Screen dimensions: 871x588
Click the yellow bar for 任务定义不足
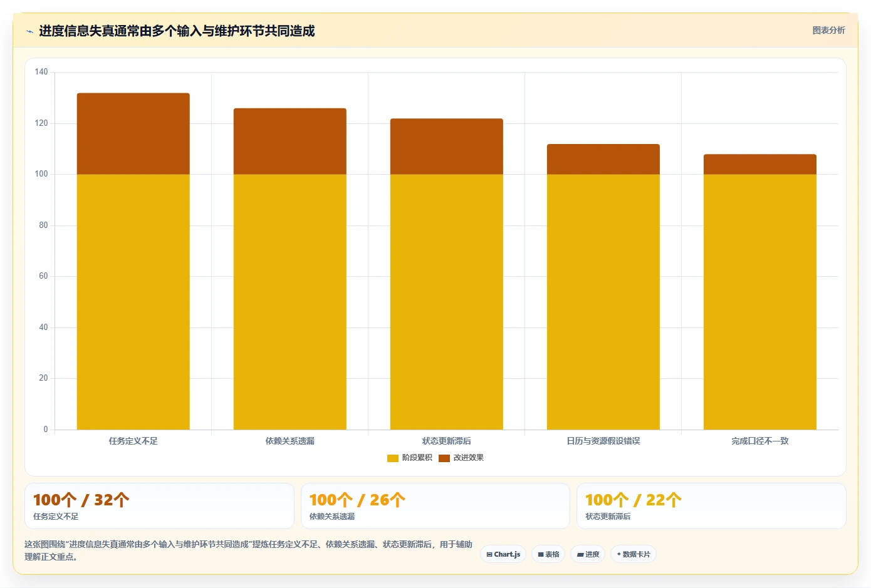[x=133, y=302]
